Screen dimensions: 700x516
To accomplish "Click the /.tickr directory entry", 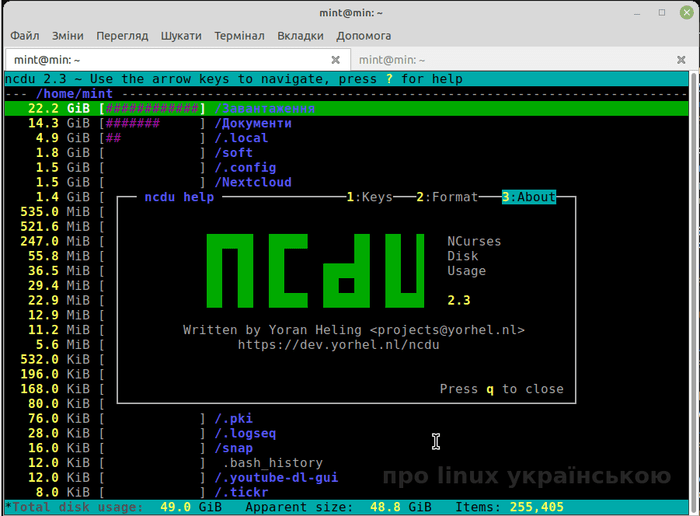I will click(241, 492).
